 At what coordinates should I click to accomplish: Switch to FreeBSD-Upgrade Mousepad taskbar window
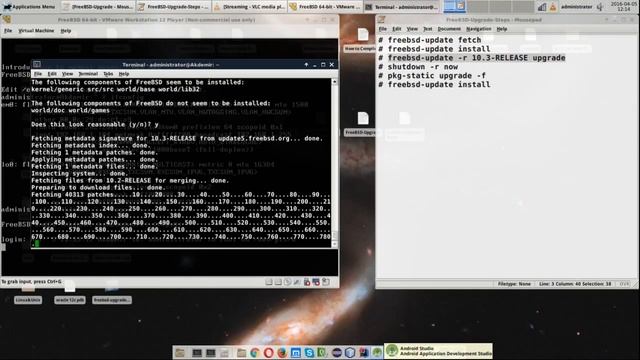[x=98, y=7]
